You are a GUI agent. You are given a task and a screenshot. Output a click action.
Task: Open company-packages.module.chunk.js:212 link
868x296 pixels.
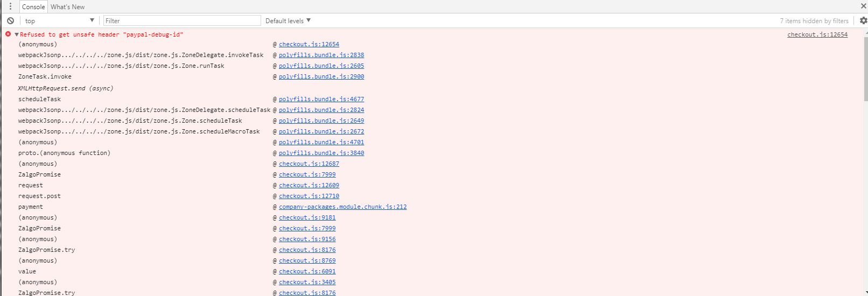[343, 207]
